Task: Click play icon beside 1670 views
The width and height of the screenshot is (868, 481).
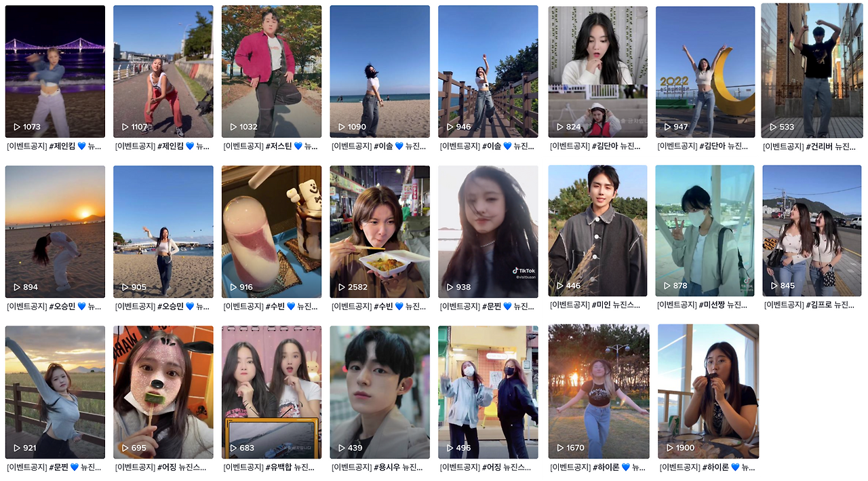Action: pyautogui.click(x=561, y=448)
